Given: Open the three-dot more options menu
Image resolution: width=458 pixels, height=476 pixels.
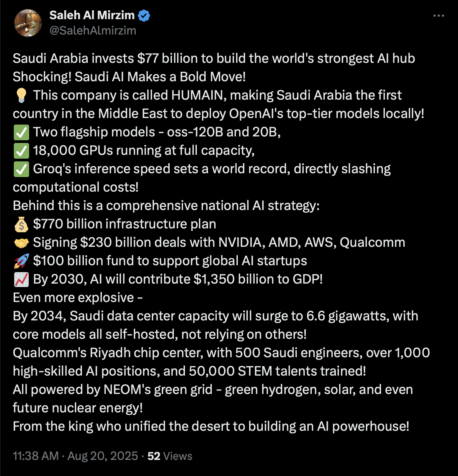Looking at the screenshot, I should pyautogui.click(x=438, y=16).
